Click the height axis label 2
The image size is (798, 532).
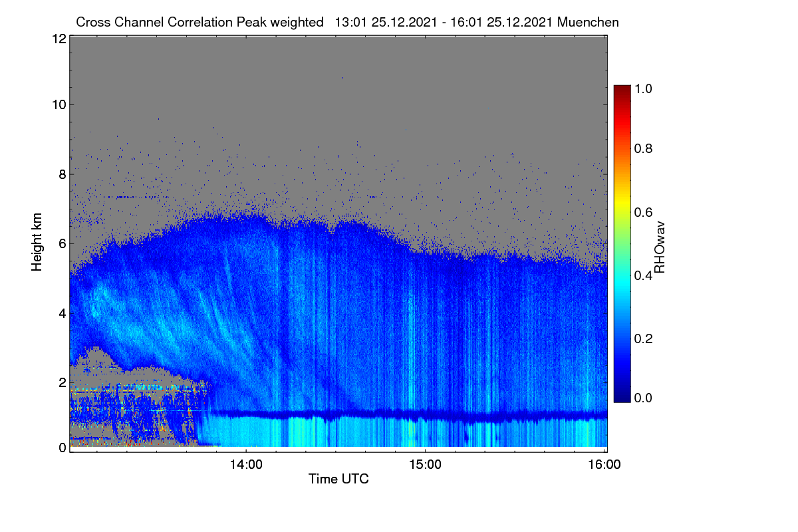(x=61, y=382)
